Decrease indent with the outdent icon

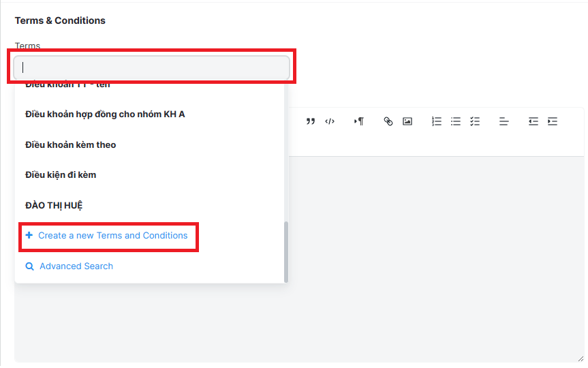pos(533,121)
